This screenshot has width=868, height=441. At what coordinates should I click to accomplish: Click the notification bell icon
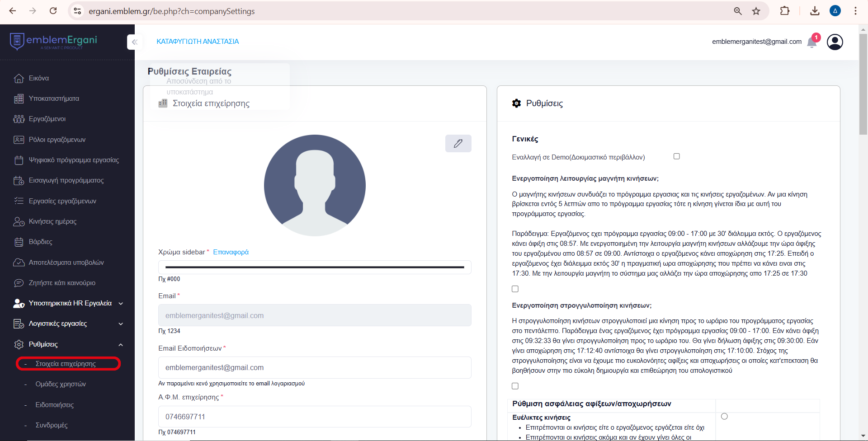click(812, 42)
